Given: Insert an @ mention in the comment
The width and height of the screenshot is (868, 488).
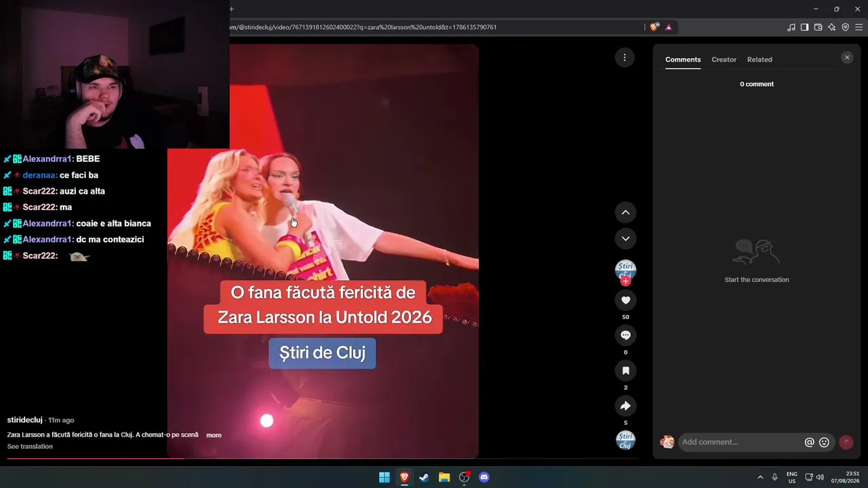Looking at the screenshot, I should (x=809, y=442).
